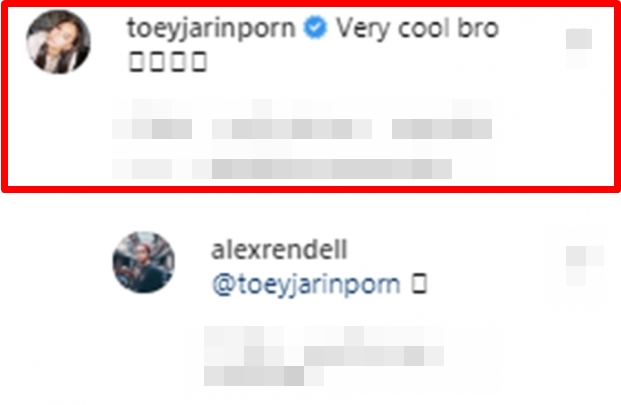621x405 pixels.
Task: Open alexrendell's profile picture
Action: pos(144,262)
